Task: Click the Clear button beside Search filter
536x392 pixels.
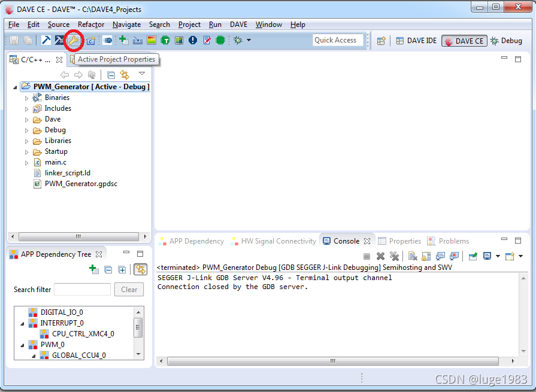Action: 129,290
